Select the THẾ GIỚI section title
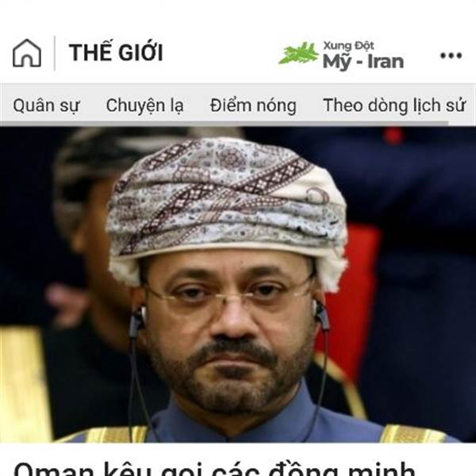The height and width of the screenshot is (476, 476). click(x=116, y=52)
